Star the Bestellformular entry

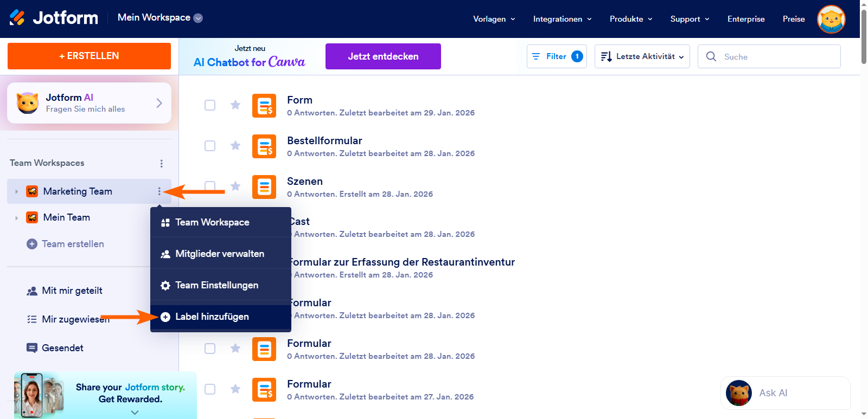point(235,145)
